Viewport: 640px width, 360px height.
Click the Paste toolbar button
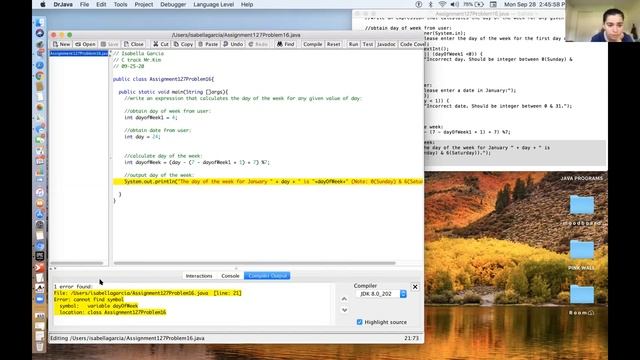pos(208,44)
